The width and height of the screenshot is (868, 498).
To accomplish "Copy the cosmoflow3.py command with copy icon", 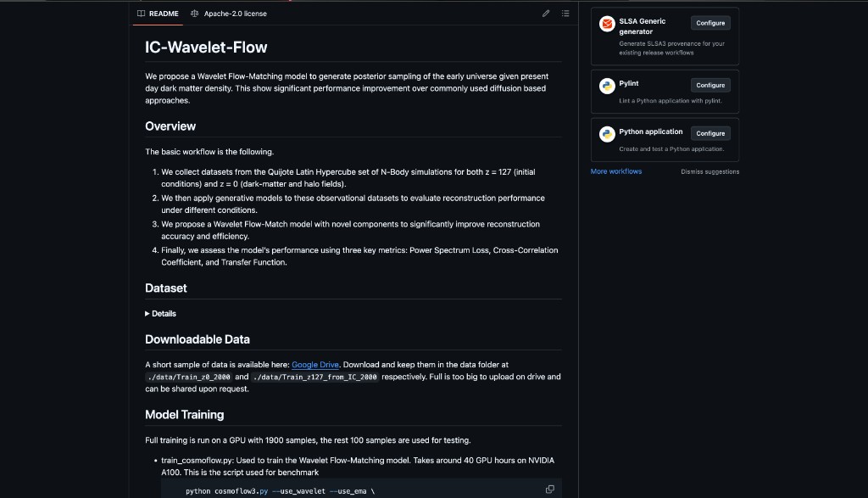I will coord(550,489).
